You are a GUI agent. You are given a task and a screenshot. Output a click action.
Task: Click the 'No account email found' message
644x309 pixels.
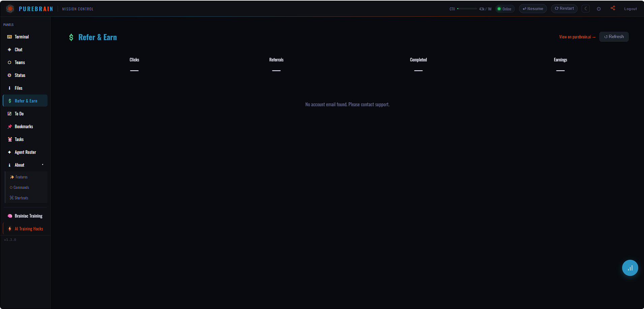pos(347,105)
